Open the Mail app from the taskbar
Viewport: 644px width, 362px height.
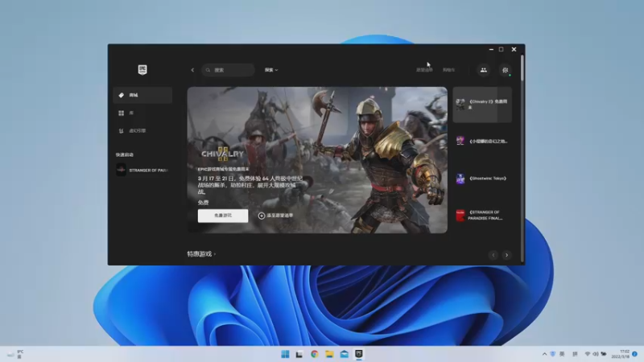345,354
